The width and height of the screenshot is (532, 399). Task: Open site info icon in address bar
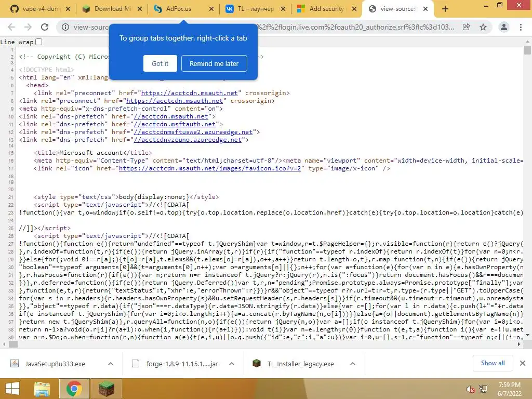65,27
